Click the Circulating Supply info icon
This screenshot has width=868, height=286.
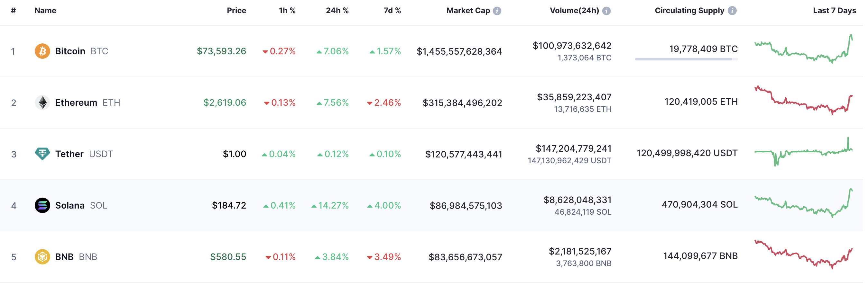tap(732, 11)
